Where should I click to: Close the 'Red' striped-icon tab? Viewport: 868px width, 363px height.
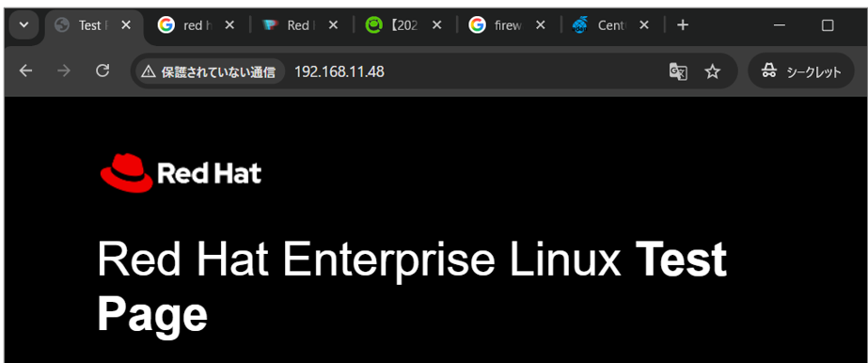(333, 25)
